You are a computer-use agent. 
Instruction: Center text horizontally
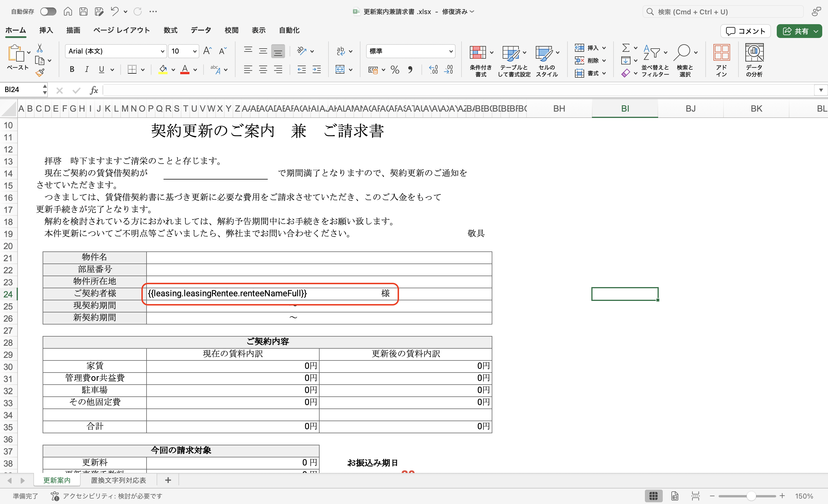pyautogui.click(x=263, y=70)
